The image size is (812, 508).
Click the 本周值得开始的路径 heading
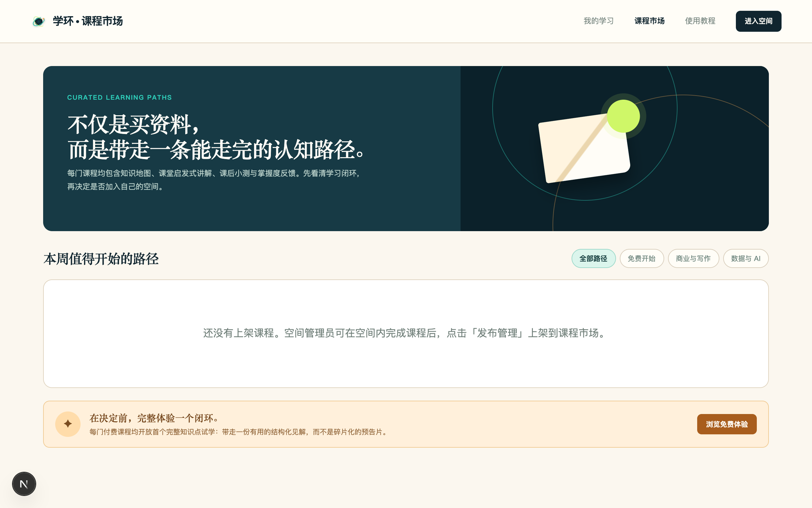point(101,259)
